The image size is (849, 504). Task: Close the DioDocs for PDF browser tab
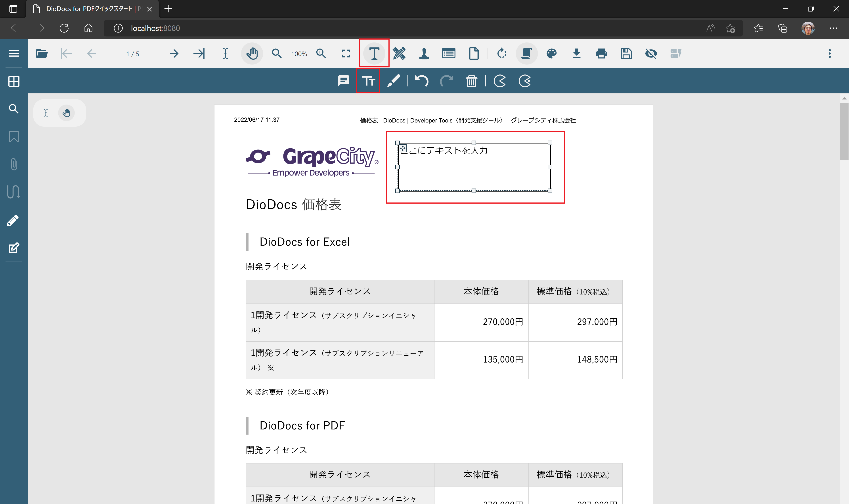[x=149, y=9]
